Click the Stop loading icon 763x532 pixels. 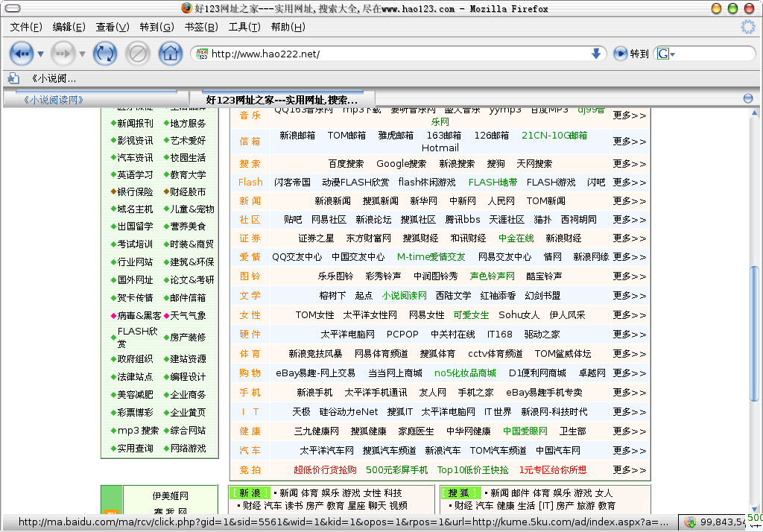click(138, 54)
